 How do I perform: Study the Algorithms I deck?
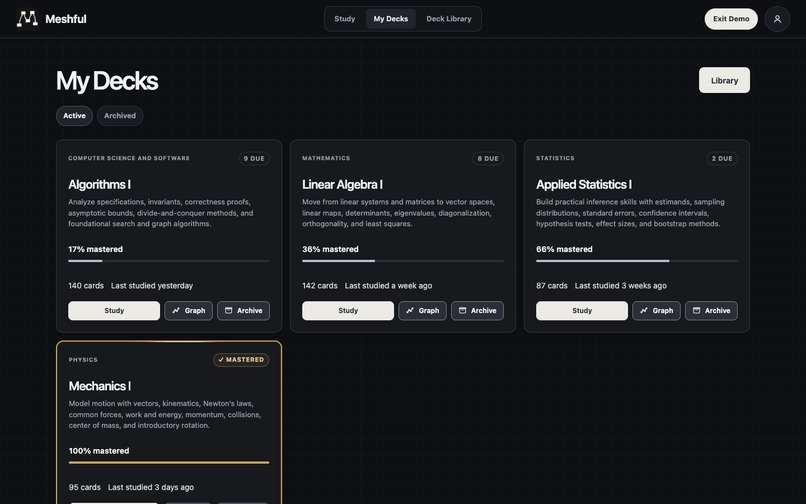(x=114, y=311)
